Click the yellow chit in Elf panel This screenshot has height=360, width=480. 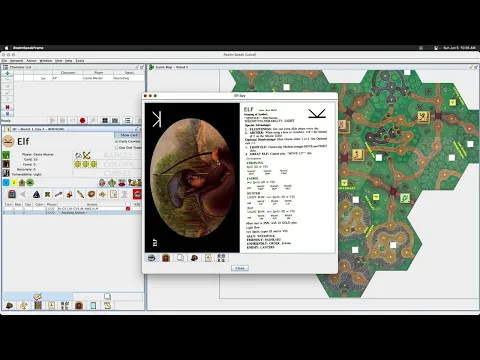[x=14, y=182]
